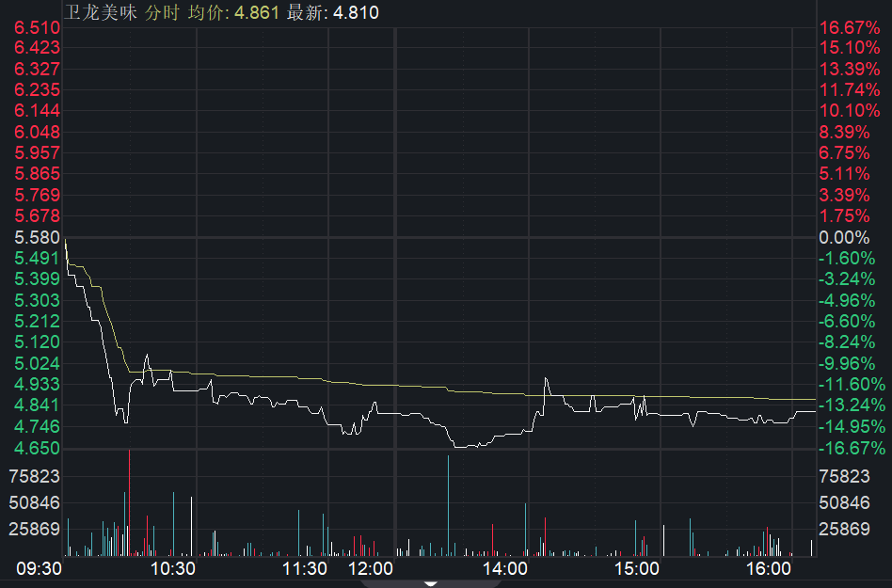Click the 4.650 lowest price label
Image resolution: width=892 pixels, height=588 pixels.
(x=36, y=448)
